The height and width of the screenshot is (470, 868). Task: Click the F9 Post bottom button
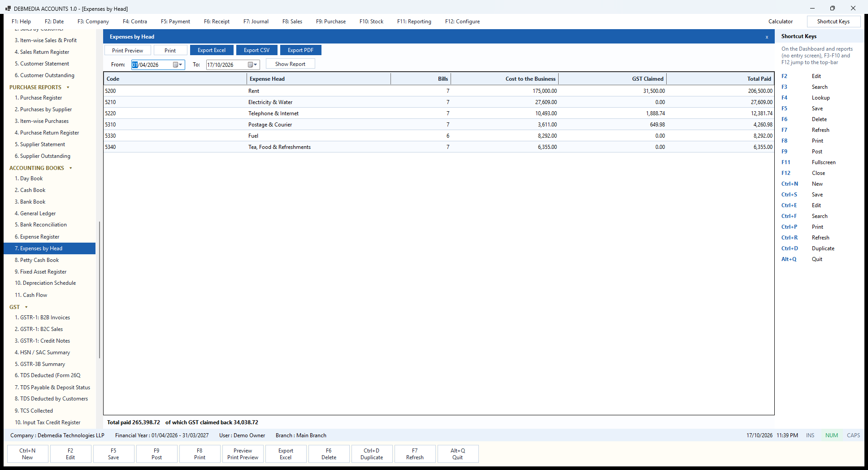[156, 454]
